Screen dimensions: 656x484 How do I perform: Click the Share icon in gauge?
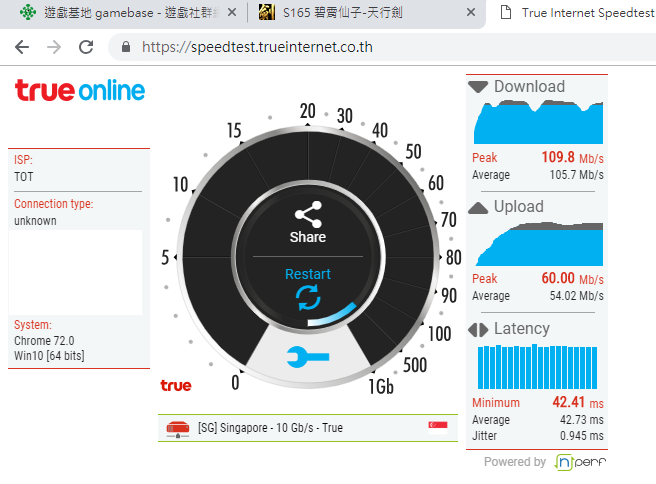pyautogui.click(x=308, y=215)
